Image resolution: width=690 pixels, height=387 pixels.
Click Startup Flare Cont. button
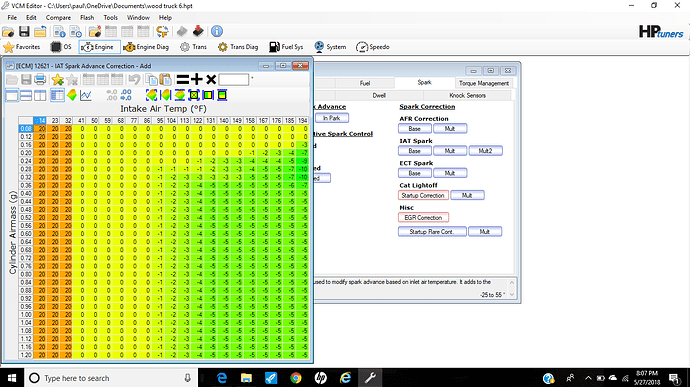tap(432, 232)
